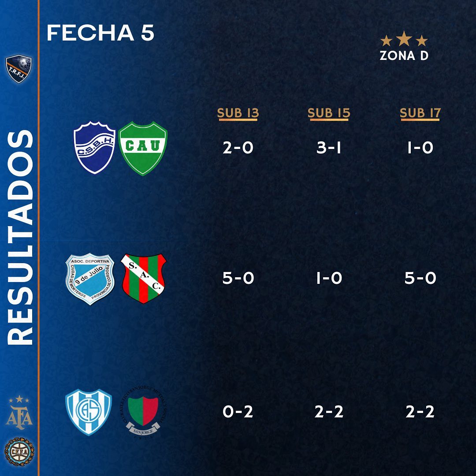The image size is (476, 476).
Task: Click the three gold stars above Zona D
Action: (404, 41)
